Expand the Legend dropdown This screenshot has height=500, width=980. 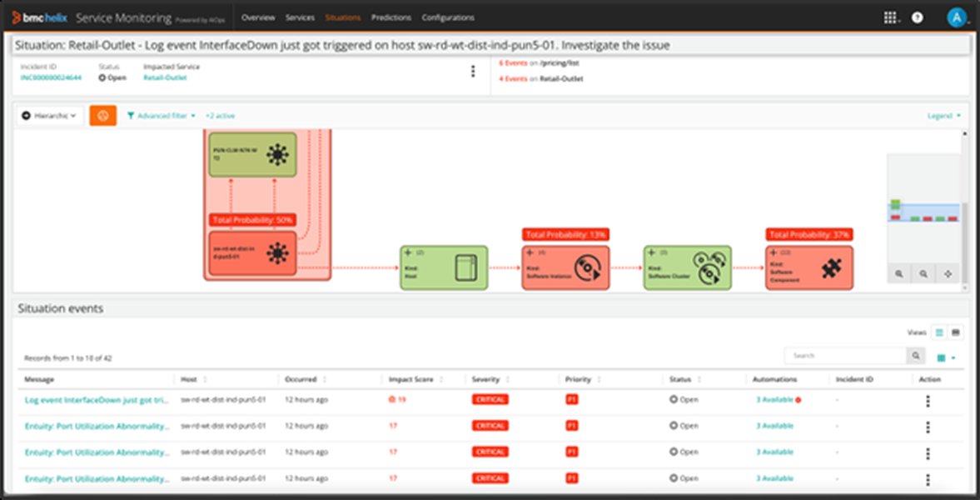tap(943, 116)
